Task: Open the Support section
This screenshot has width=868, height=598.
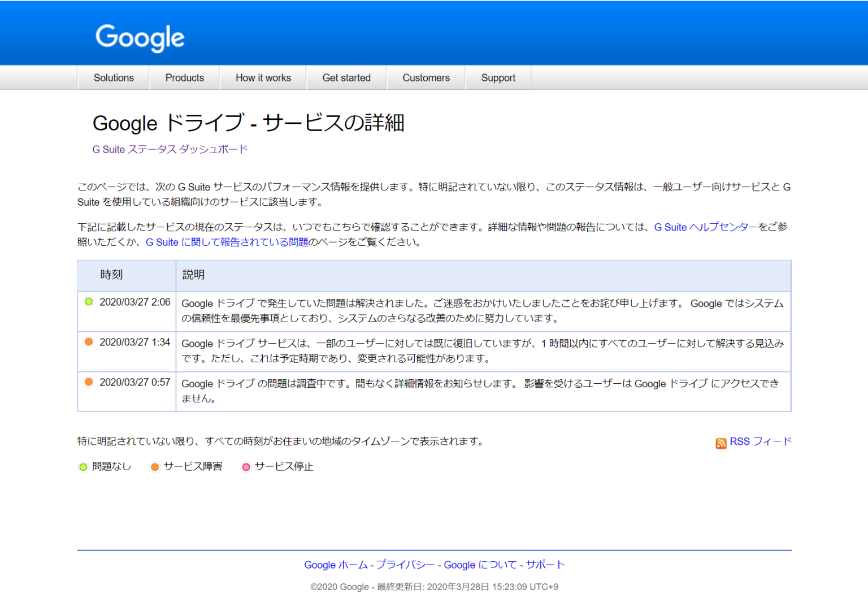Action: click(498, 77)
